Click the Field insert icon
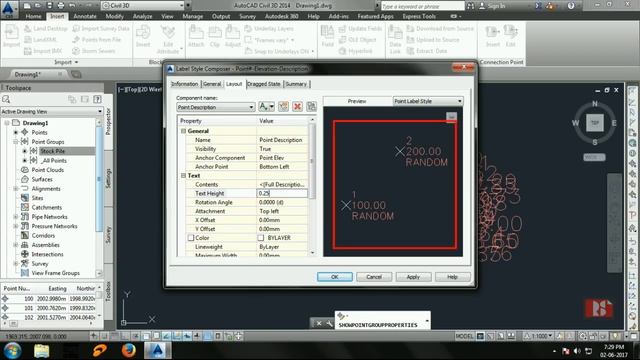The image size is (640, 360). [x=327, y=32]
